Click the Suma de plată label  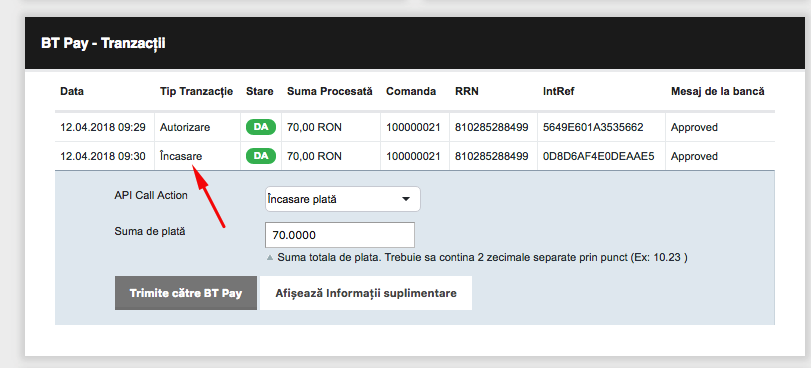tap(149, 231)
